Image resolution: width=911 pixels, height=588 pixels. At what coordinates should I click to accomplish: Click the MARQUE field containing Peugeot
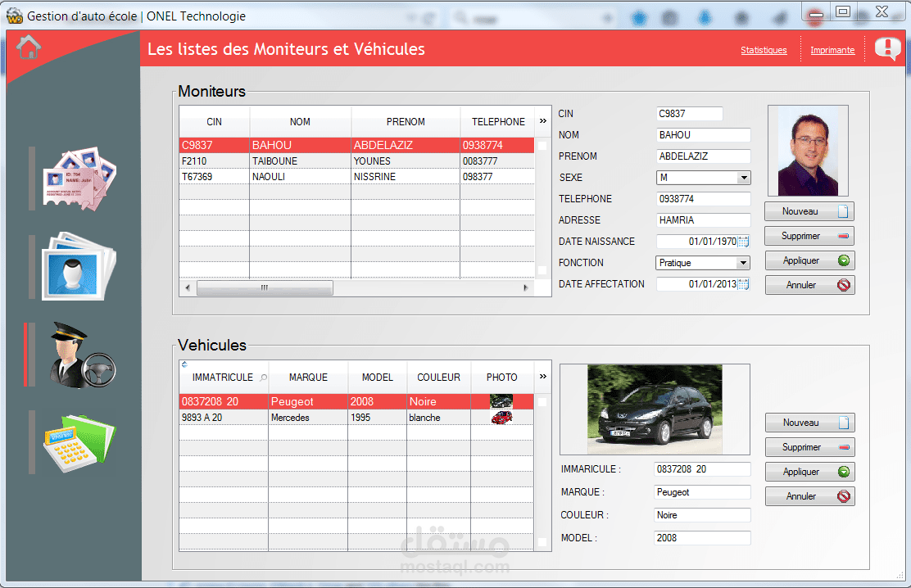(702, 492)
